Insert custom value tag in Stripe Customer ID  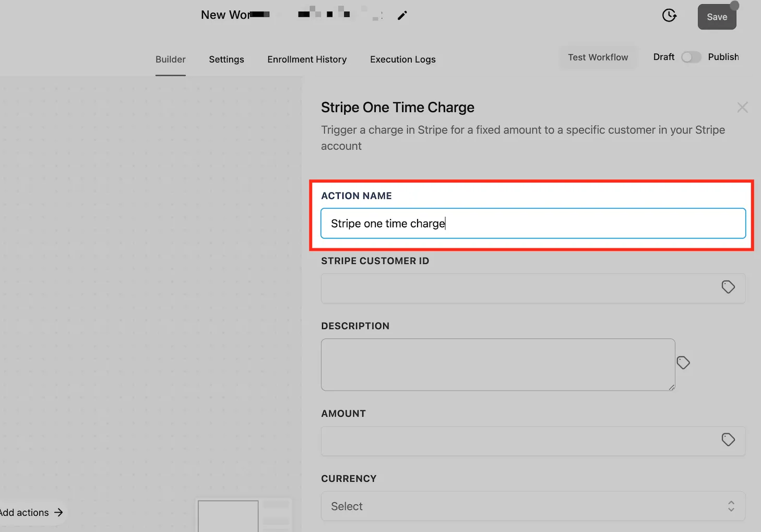[x=728, y=287]
